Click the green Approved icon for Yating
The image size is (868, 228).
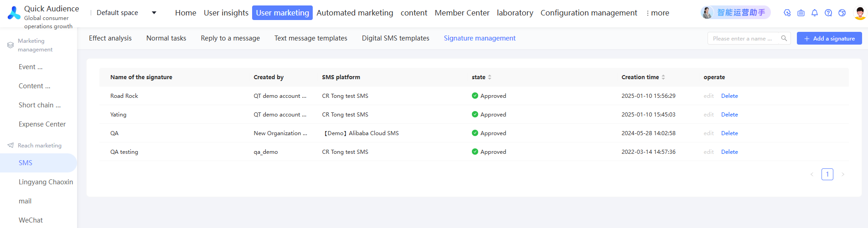pos(475,114)
